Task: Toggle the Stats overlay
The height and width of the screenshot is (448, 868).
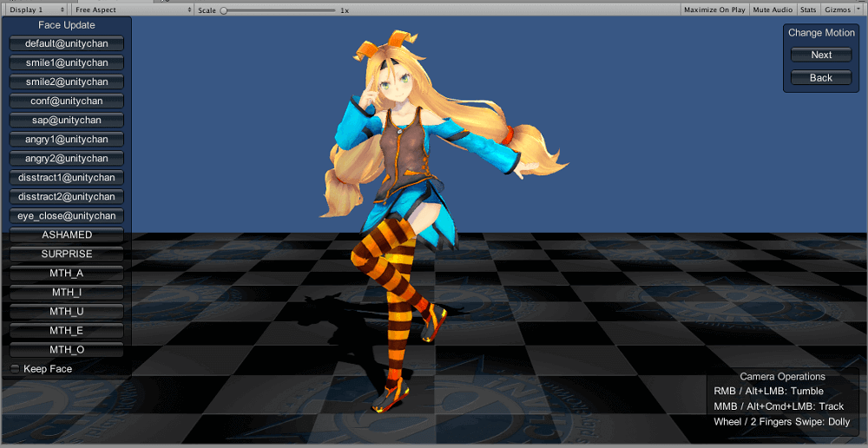Action: (808, 10)
